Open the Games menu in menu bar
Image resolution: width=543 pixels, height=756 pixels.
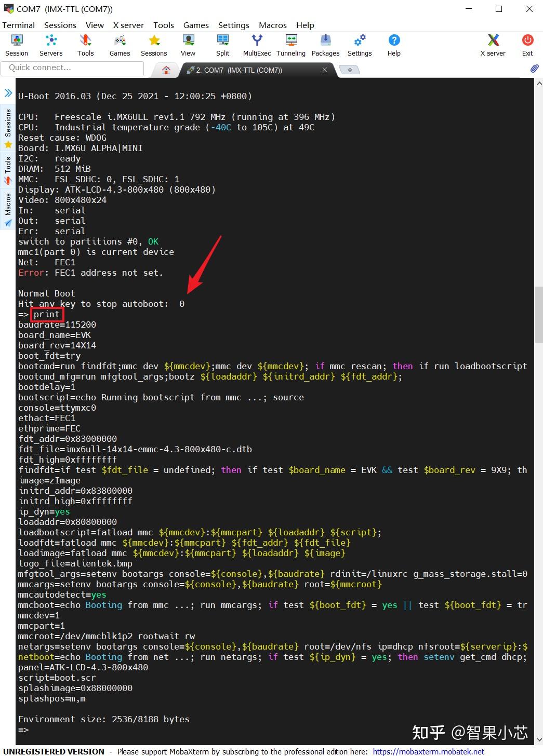196,25
